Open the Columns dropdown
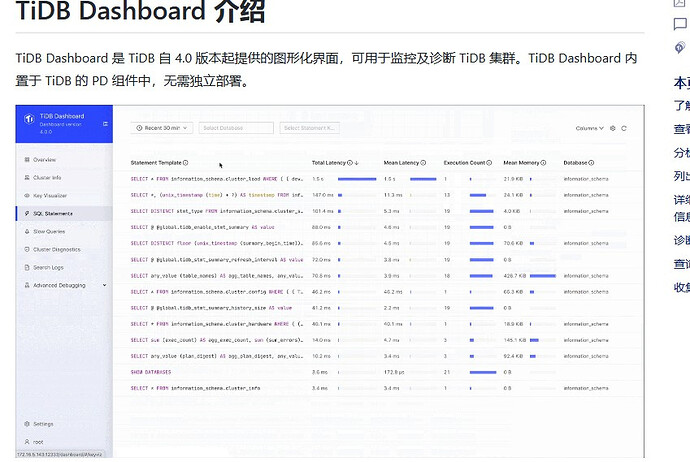 coord(590,128)
